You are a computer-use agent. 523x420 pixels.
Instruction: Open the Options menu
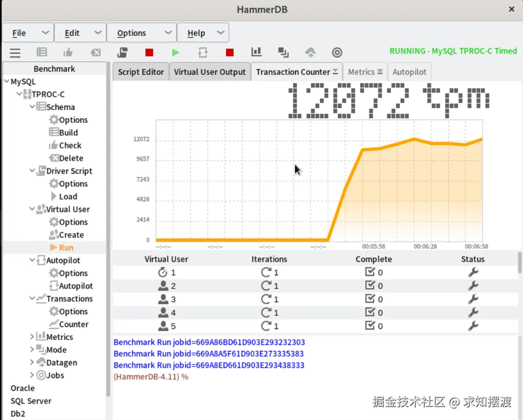click(x=141, y=33)
